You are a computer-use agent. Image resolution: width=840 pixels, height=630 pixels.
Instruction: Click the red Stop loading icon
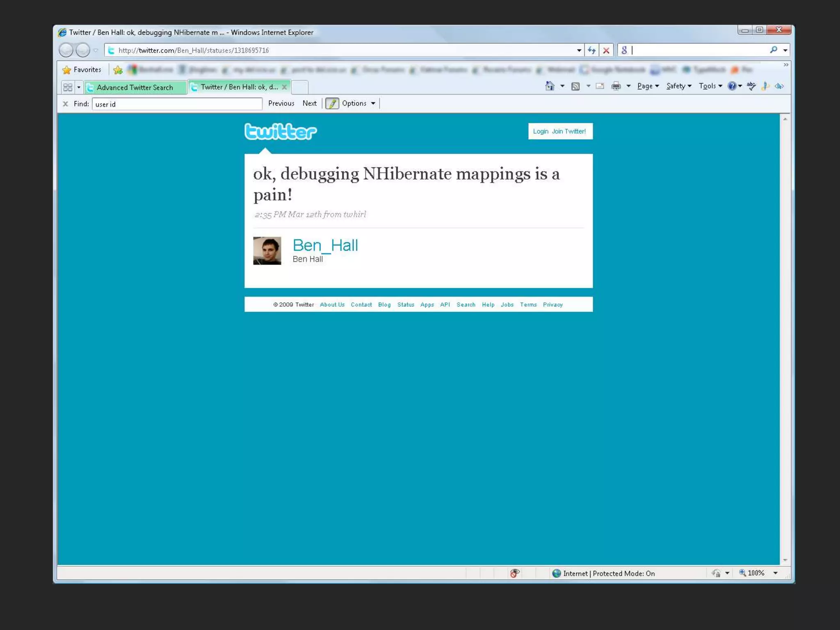coord(606,50)
